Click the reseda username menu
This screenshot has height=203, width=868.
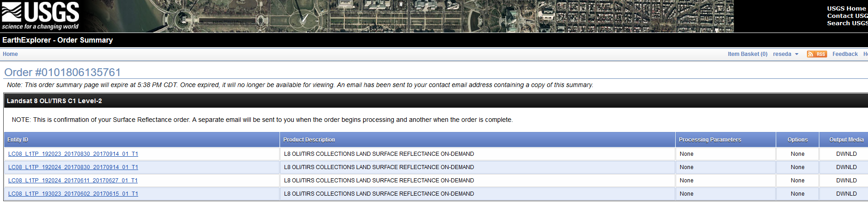[782, 54]
